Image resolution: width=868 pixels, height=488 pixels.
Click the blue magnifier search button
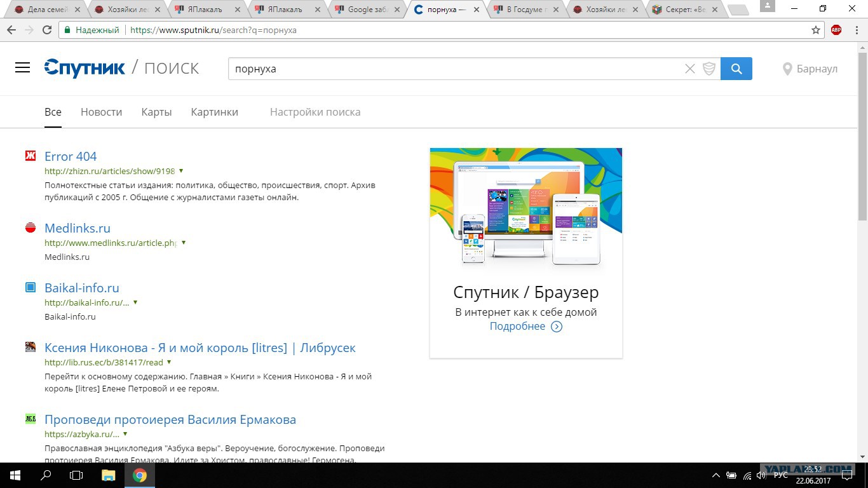click(x=736, y=69)
